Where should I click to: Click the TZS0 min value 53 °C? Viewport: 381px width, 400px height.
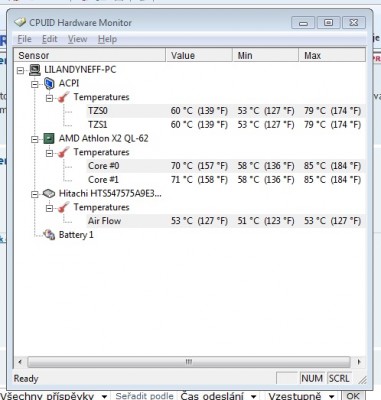(266, 111)
